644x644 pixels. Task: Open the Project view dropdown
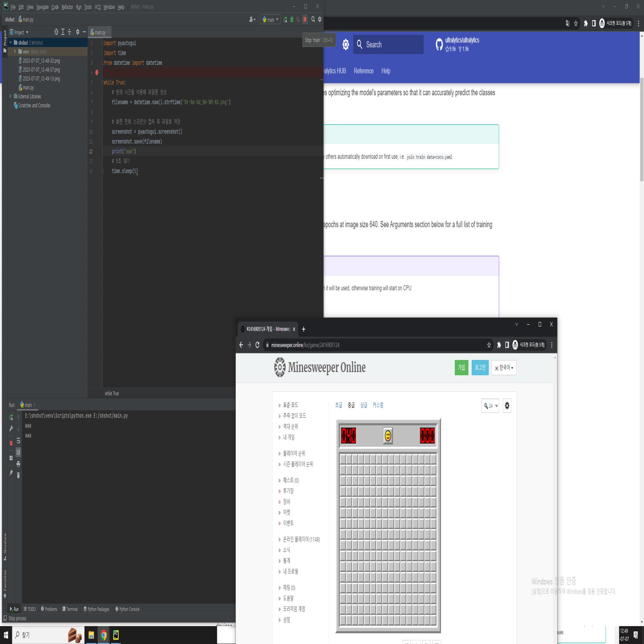point(19,32)
